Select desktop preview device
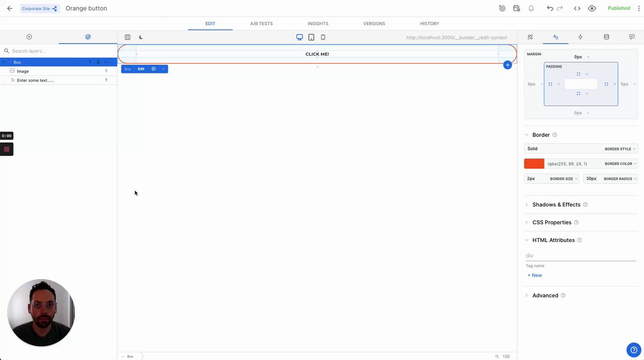Screen dimensions: 644x360 pyautogui.click(x=299, y=37)
